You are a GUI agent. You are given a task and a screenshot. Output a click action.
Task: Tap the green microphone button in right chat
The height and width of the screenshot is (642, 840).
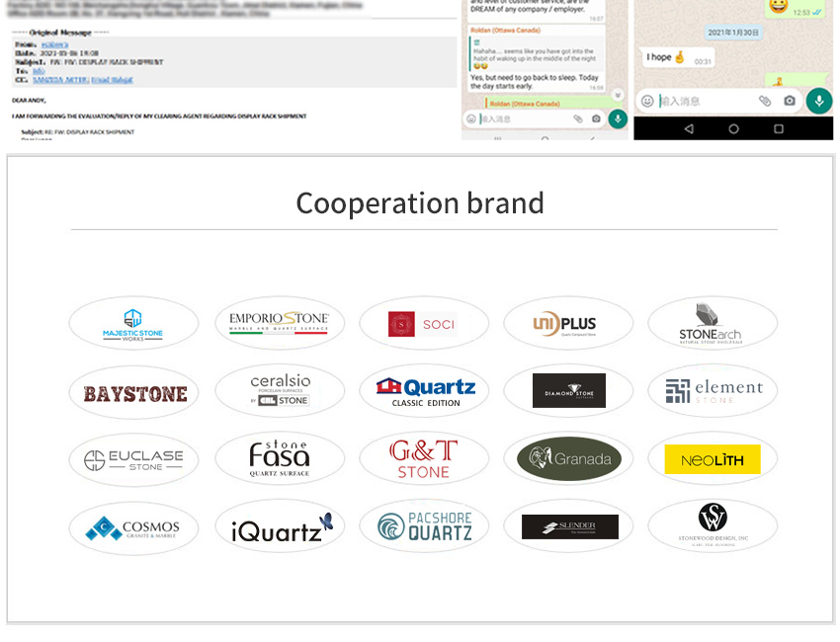pos(819,101)
